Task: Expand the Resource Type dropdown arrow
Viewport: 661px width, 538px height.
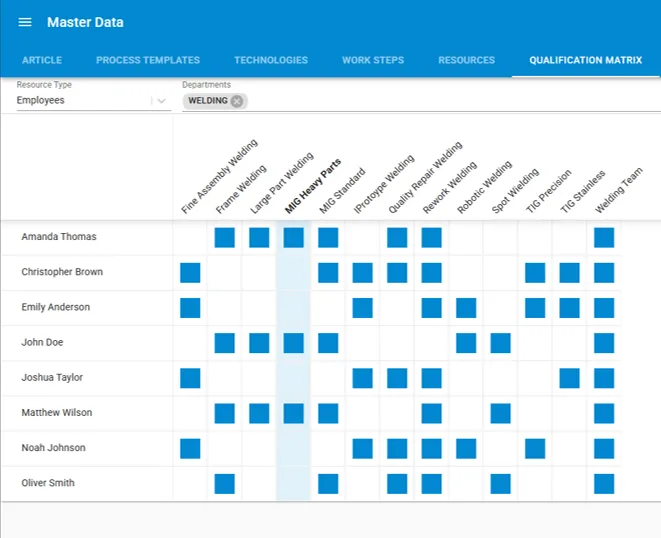Action: coord(161,101)
